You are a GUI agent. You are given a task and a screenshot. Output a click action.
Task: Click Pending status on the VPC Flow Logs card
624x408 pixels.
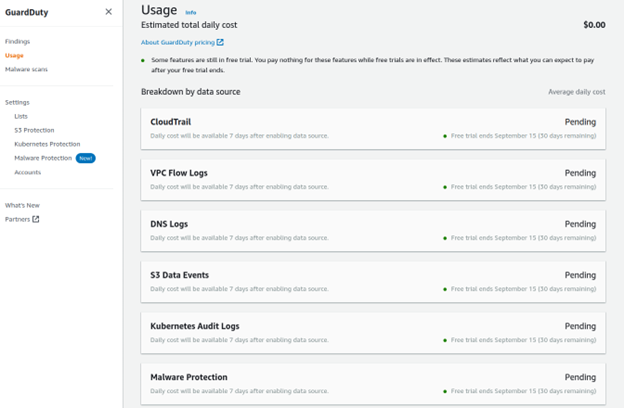pyautogui.click(x=580, y=173)
